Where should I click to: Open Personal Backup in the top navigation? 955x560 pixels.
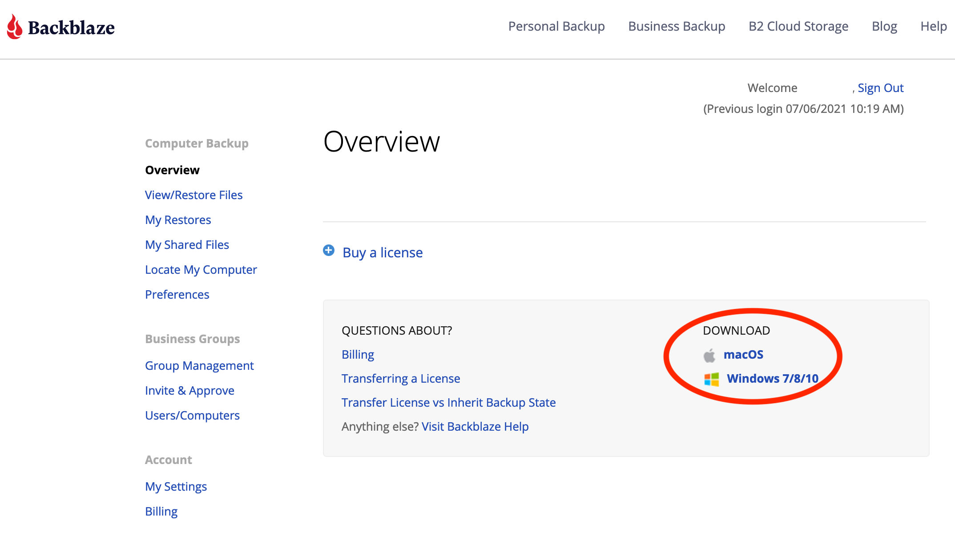pyautogui.click(x=556, y=27)
